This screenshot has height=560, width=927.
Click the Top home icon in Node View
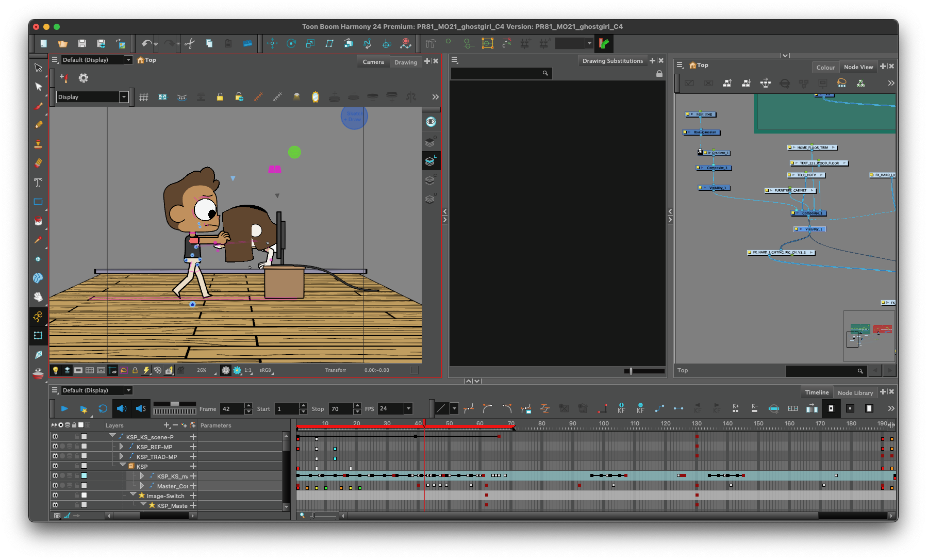[692, 65]
